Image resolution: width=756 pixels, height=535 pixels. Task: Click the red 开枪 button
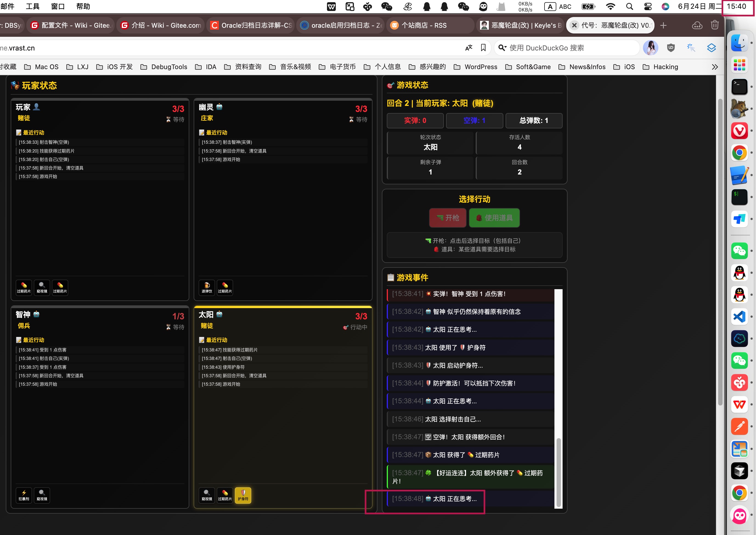click(x=447, y=218)
